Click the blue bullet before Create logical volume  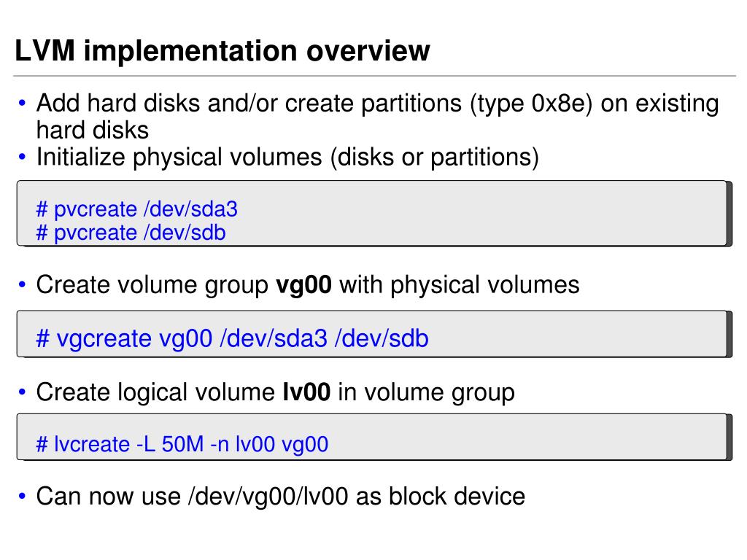pos(22,392)
